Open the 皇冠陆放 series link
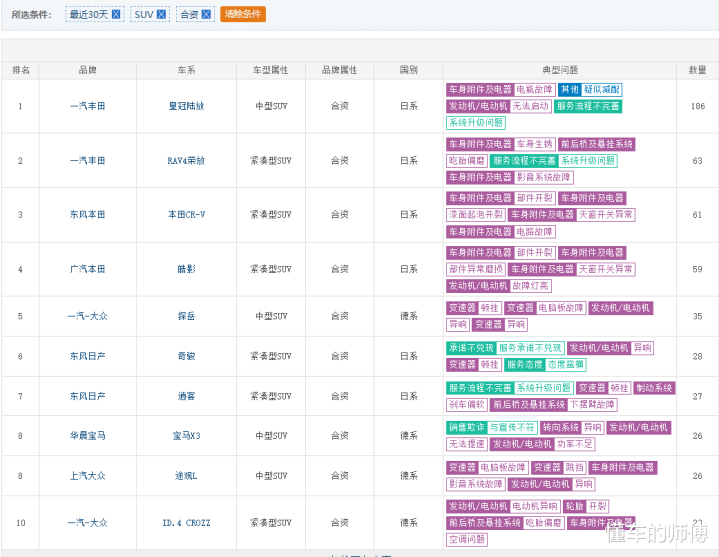The height and width of the screenshot is (557, 719). pyautogui.click(x=186, y=106)
